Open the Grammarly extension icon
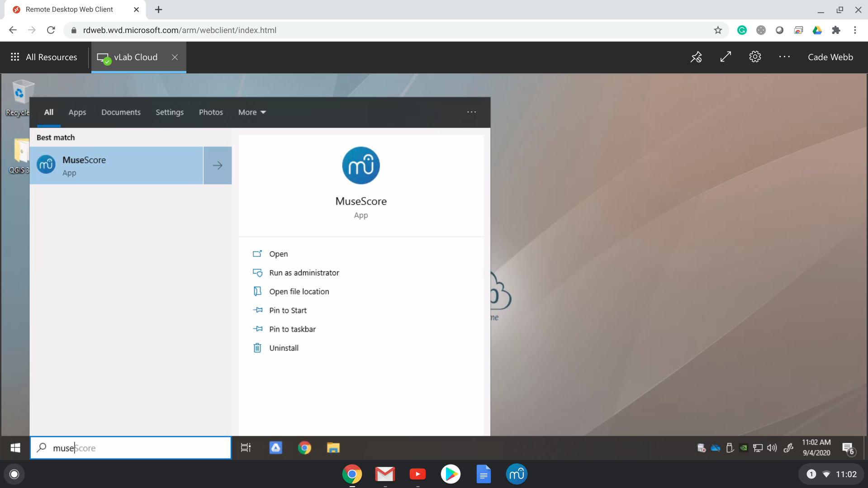Screen dimensions: 868x488 (742, 30)
